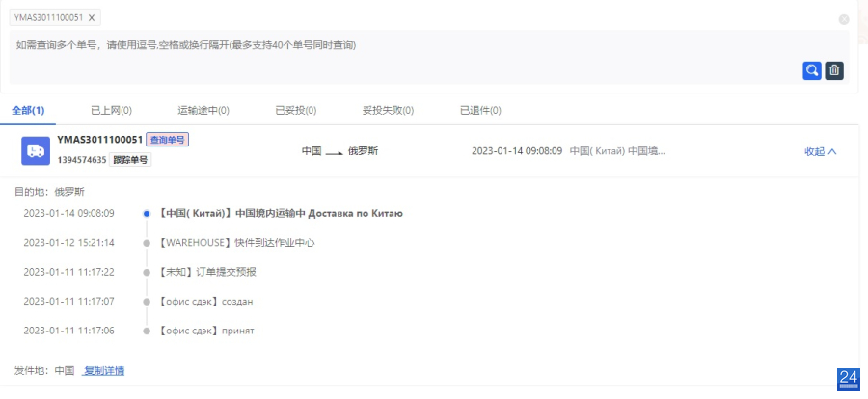Click the trash can clear icon
The height and width of the screenshot is (399, 868).
click(834, 70)
